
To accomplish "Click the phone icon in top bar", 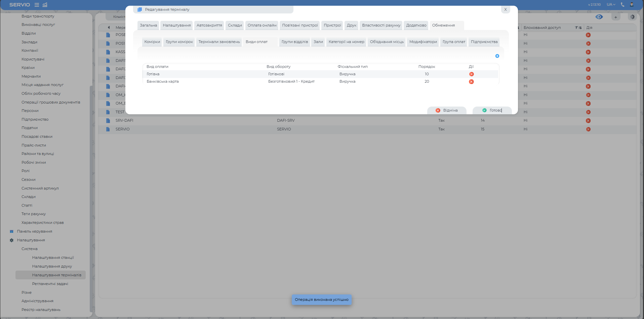I will tap(622, 5).
